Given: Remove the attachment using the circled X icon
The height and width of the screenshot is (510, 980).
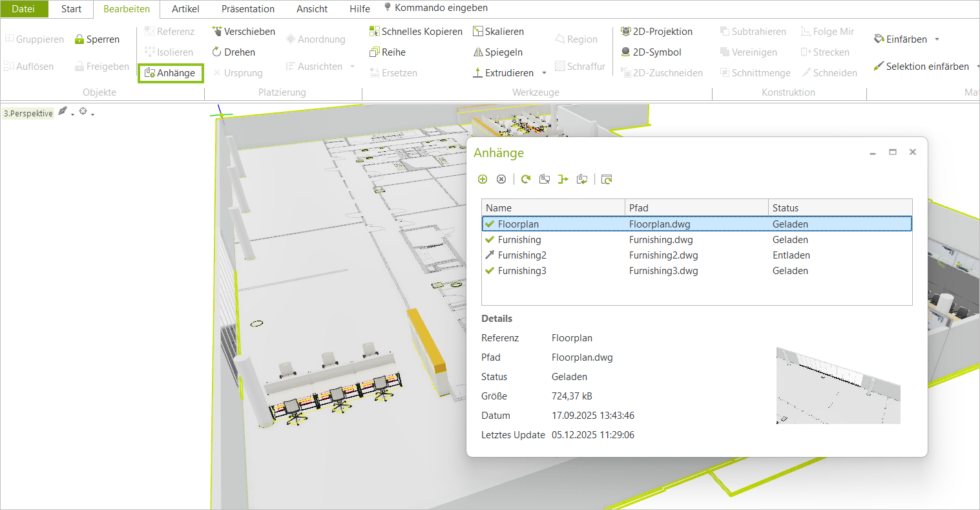Looking at the screenshot, I should [501, 179].
